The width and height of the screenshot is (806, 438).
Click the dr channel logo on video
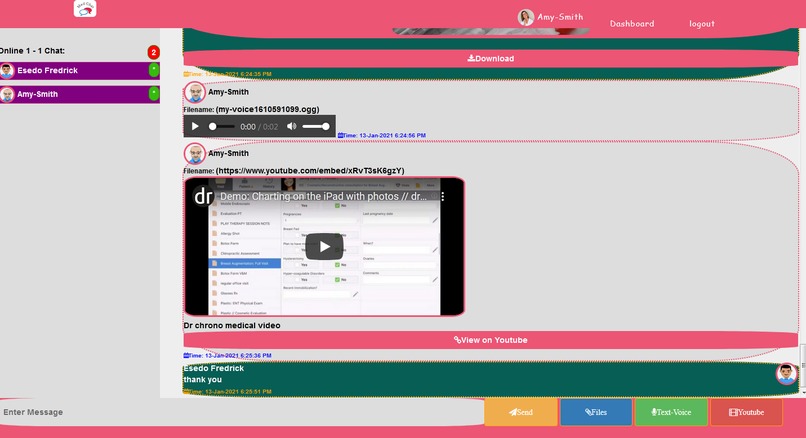(204, 196)
